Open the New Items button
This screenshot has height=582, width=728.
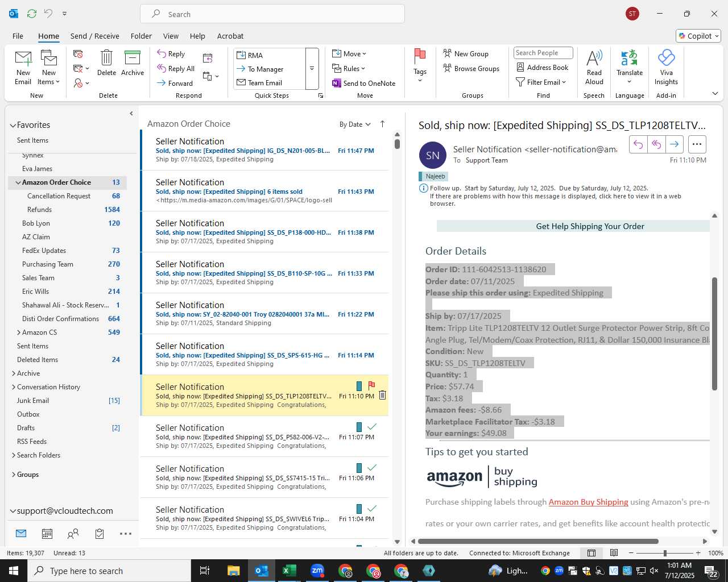pyautogui.click(x=49, y=67)
